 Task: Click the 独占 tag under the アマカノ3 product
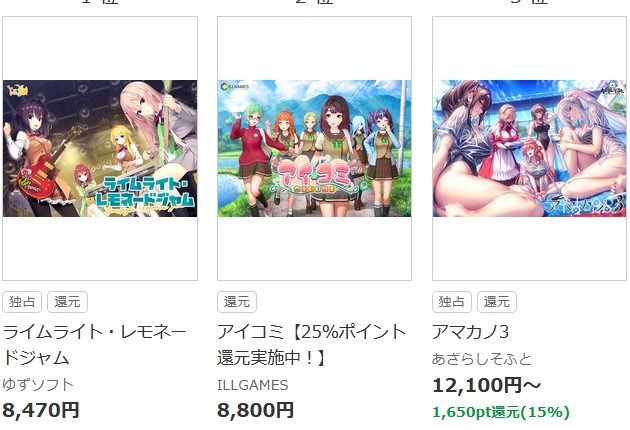[452, 302]
